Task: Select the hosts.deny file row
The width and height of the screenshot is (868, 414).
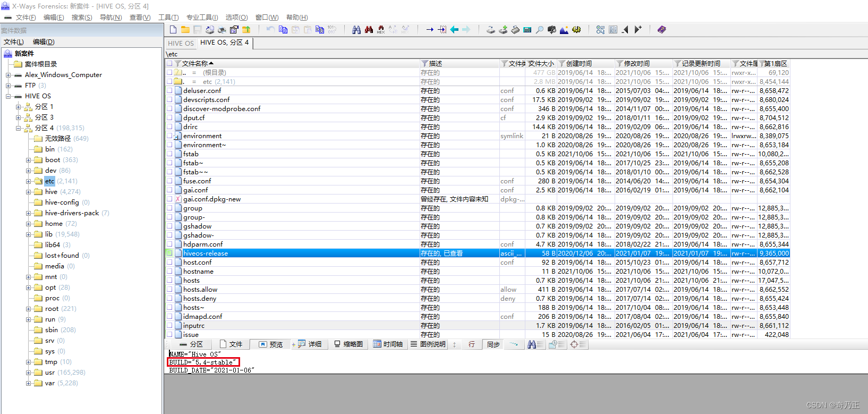Action: [477, 299]
